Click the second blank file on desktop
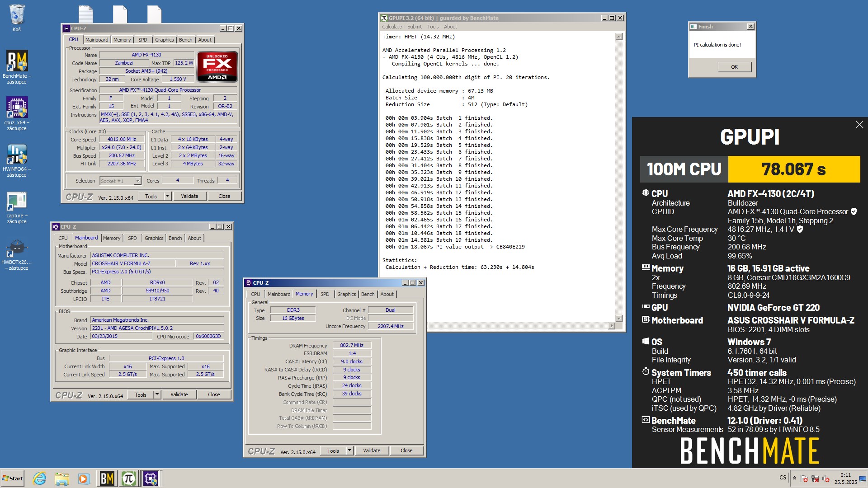 (120, 14)
